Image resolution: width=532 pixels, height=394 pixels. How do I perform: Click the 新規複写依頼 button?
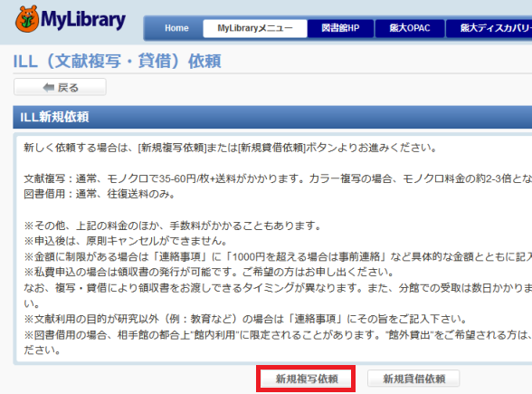click(307, 379)
